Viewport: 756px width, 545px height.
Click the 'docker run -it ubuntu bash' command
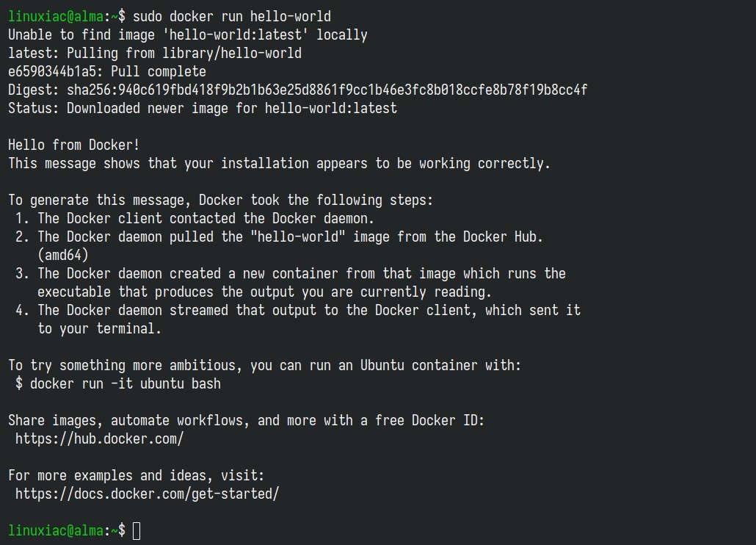(x=126, y=384)
